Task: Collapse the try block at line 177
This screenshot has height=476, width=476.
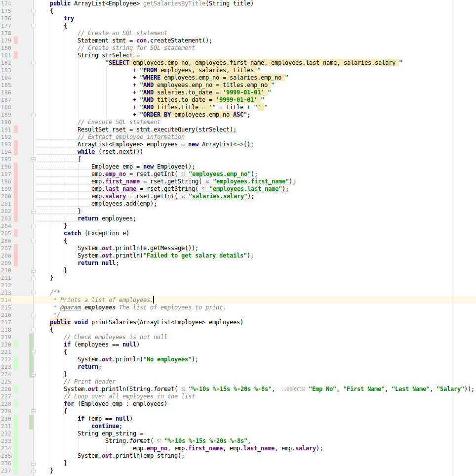Action: click(x=34, y=26)
